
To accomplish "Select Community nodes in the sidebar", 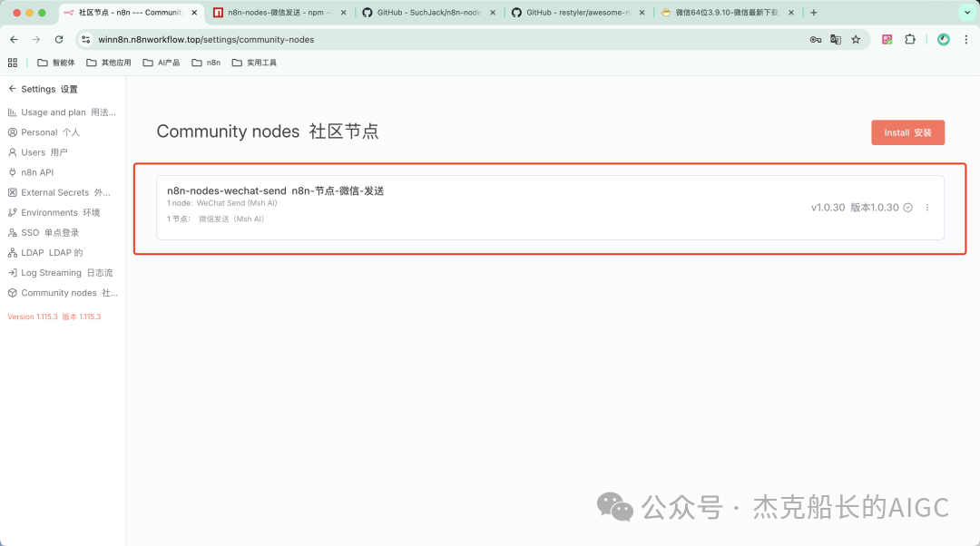I will click(x=63, y=292).
